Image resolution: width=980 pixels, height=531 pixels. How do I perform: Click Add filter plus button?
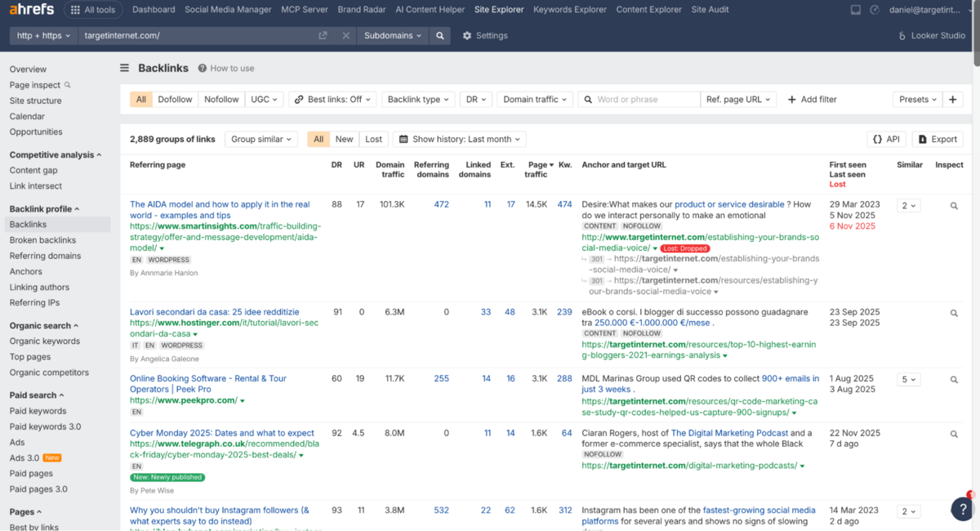[x=813, y=100]
